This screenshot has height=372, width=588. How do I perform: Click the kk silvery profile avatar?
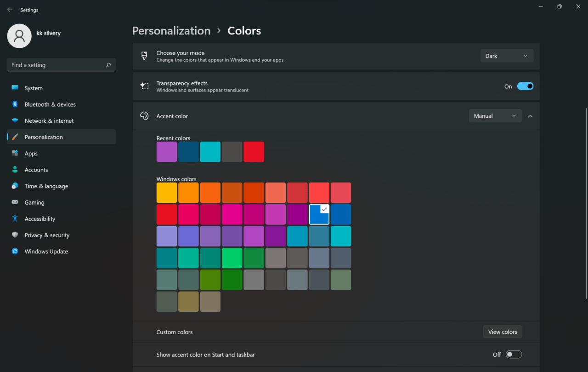(x=19, y=35)
